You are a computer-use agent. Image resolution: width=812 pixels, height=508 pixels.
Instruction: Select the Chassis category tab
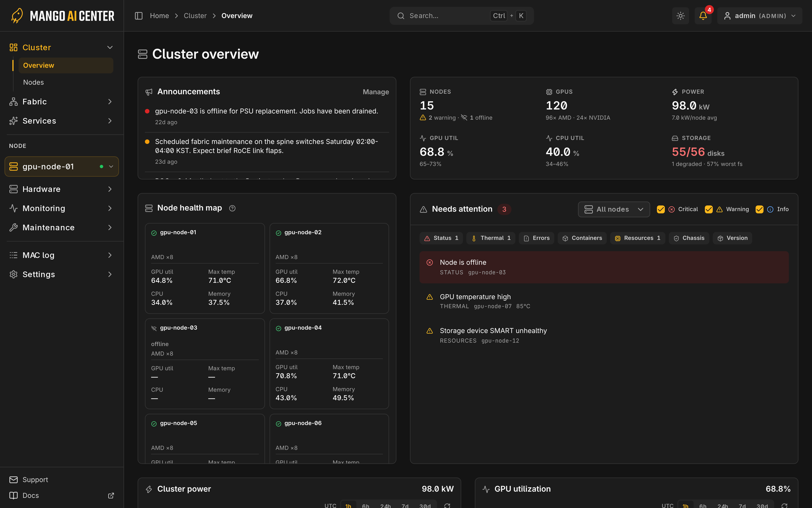click(x=689, y=238)
